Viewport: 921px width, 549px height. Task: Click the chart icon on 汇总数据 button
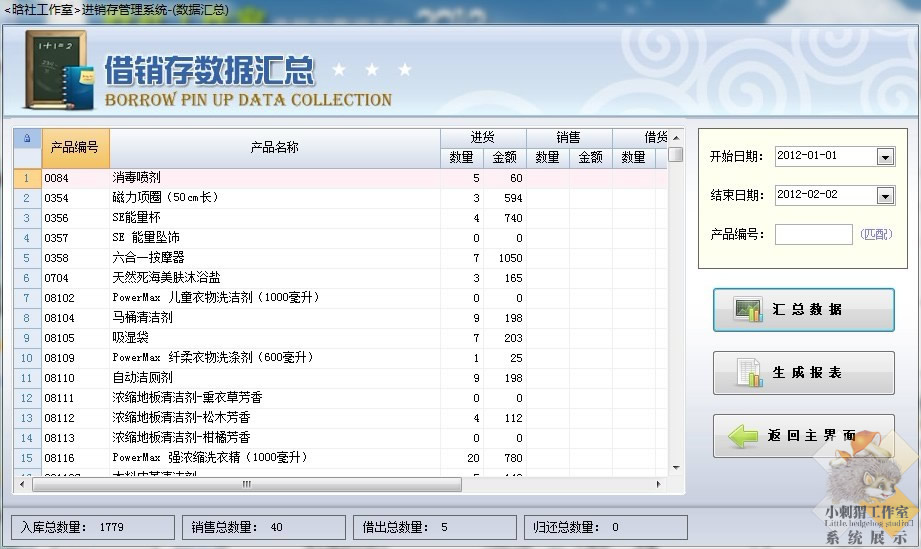(748, 310)
